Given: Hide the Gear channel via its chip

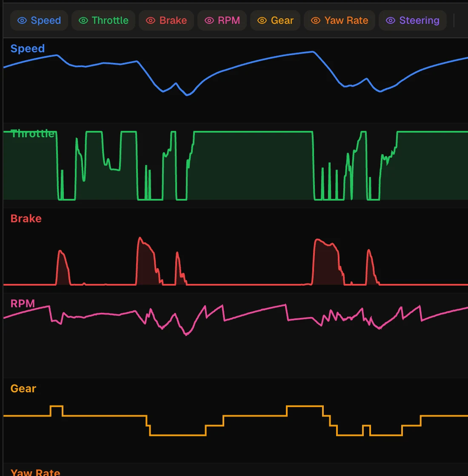Looking at the screenshot, I should pos(275,20).
